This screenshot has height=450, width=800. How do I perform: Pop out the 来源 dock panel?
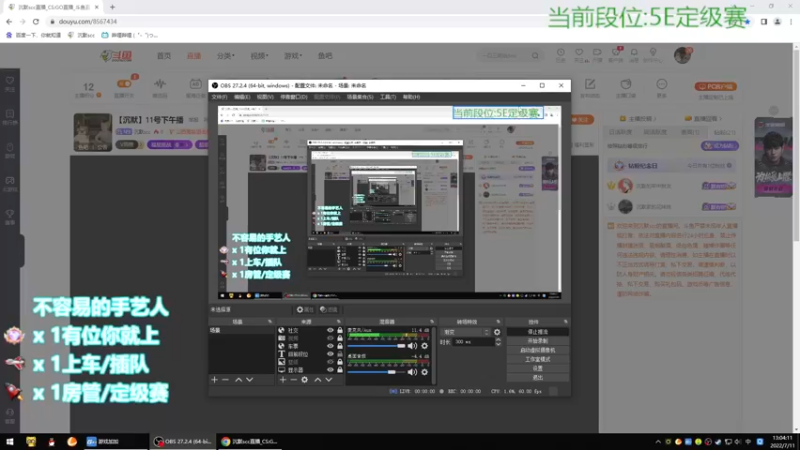click(x=338, y=322)
